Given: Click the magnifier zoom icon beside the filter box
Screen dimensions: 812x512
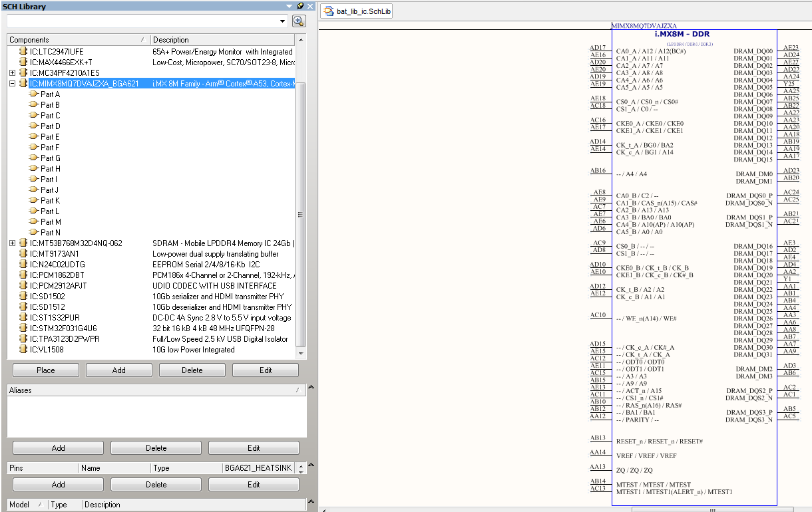Looking at the screenshot, I should pos(298,21).
